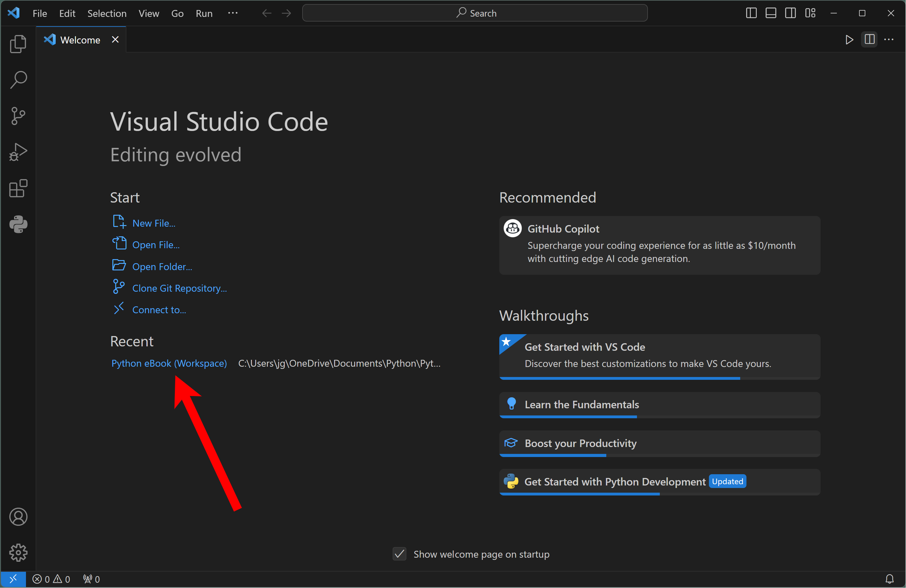The width and height of the screenshot is (906, 588).
Task: Open Customize Layout options
Action: pos(811,13)
